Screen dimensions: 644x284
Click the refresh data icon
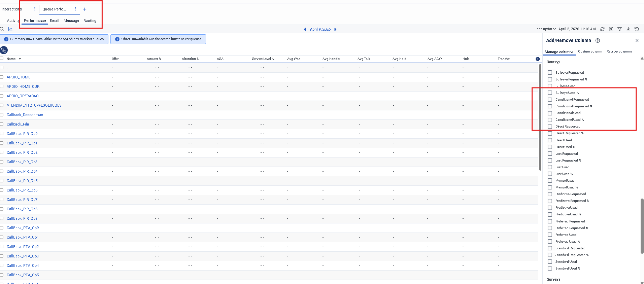pyautogui.click(x=602, y=29)
